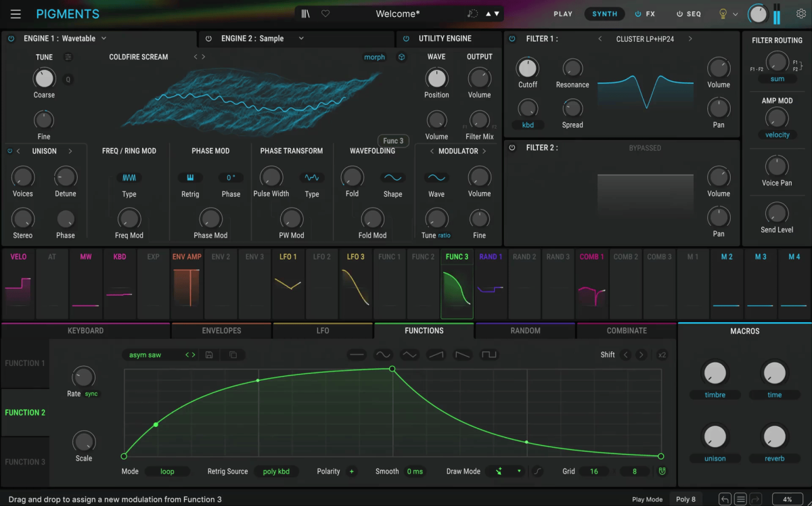This screenshot has height=506, width=812.
Task: Select the ramp-up saw function shape preset
Action: pyautogui.click(x=436, y=354)
